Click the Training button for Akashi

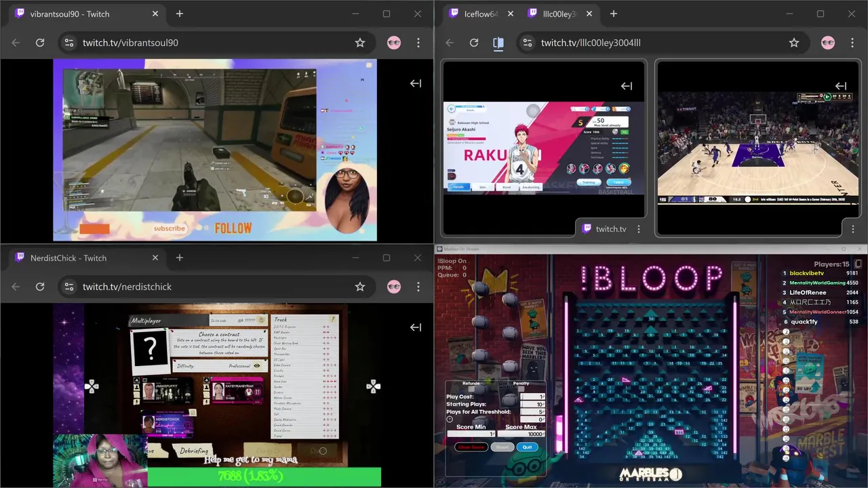[x=589, y=182]
